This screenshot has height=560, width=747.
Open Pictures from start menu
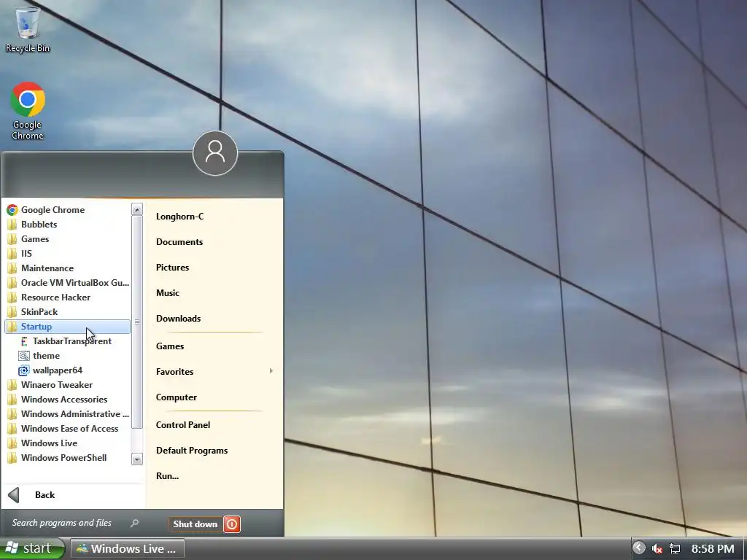click(x=172, y=268)
